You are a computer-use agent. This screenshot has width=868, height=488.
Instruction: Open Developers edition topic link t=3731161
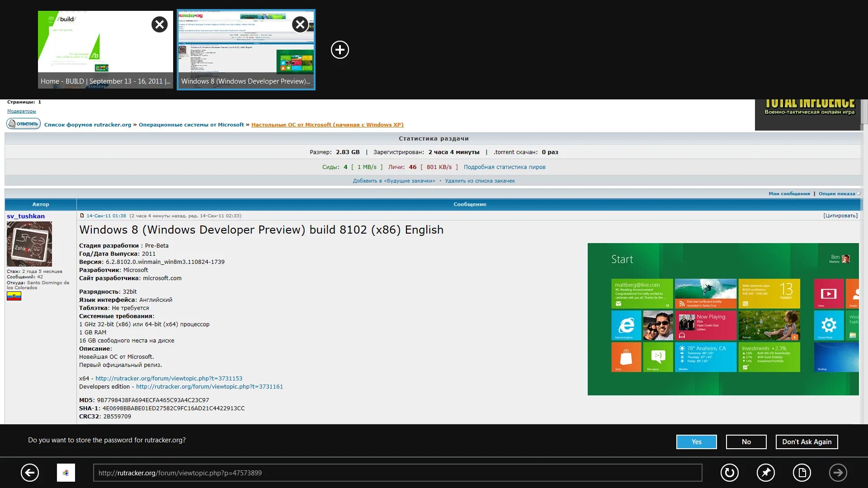pos(209,387)
